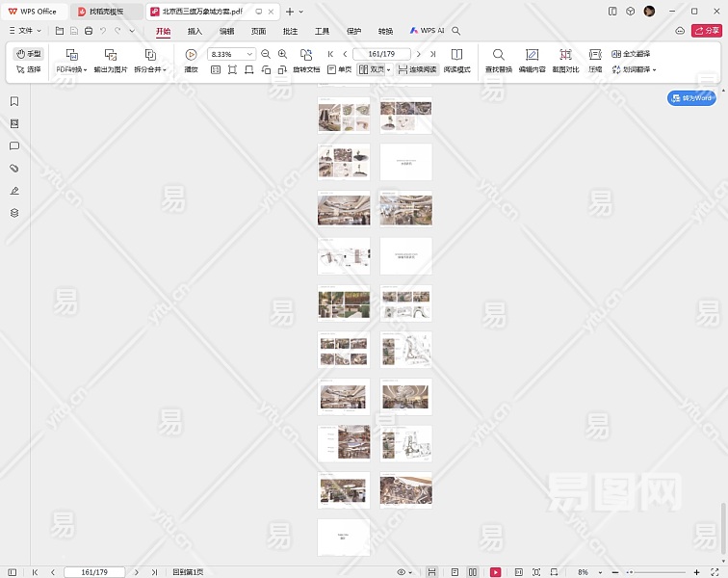Open the comments panel in left sidebar
728x578 pixels.
[x=14, y=145]
